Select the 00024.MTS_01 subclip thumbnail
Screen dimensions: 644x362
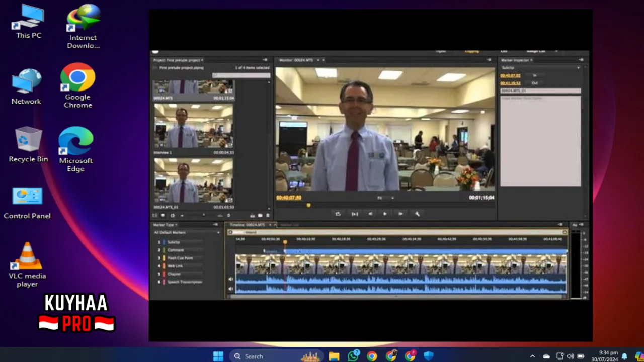[x=194, y=181]
